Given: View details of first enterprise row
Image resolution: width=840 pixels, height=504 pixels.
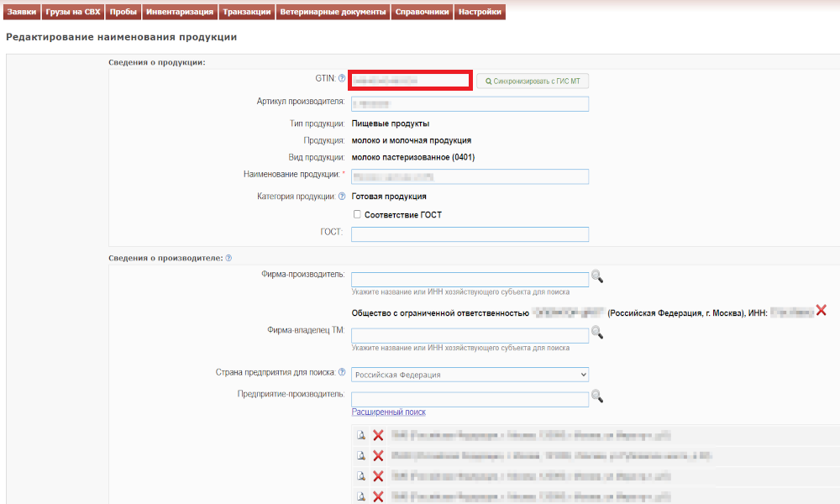Looking at the screenshot, I should (x=361, y=435).
